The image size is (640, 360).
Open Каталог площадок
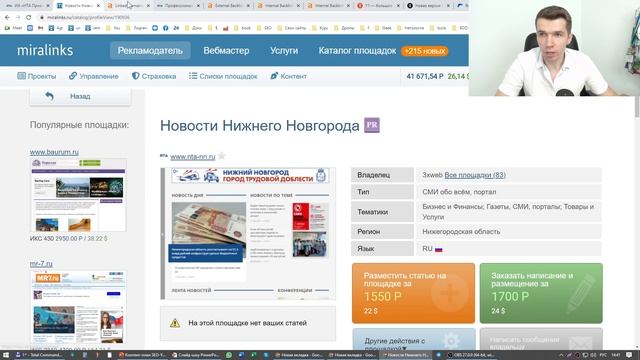[x=357, y=51]
